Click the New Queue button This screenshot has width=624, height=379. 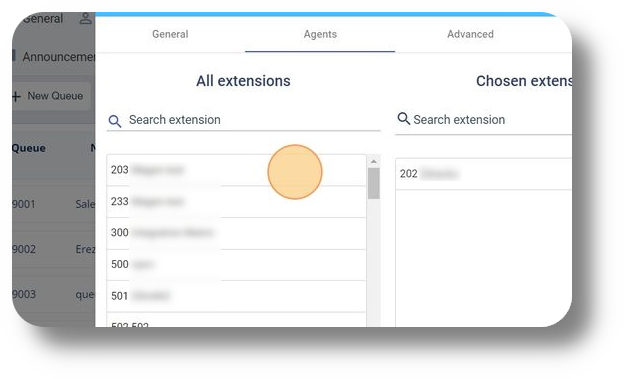[51, 96]
